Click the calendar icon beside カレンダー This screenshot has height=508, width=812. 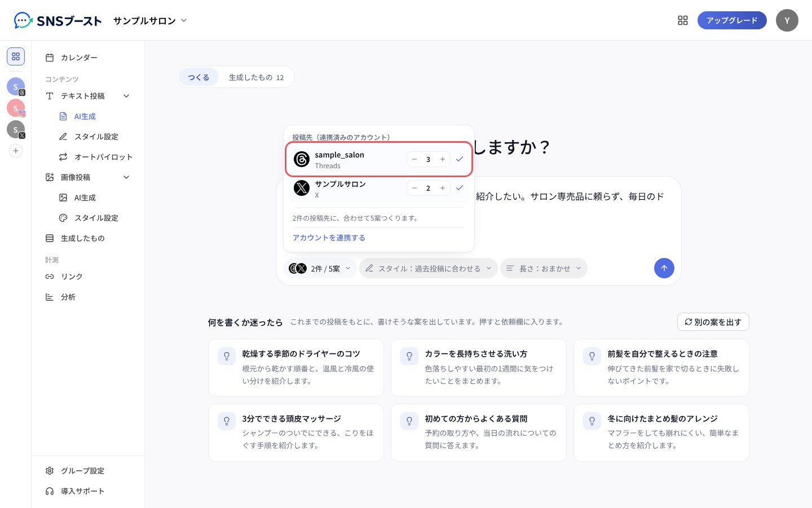click(50, 58)
